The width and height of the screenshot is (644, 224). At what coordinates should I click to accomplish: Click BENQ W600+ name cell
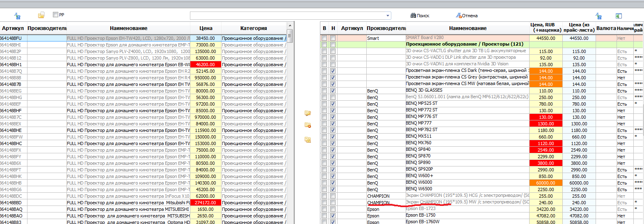467,176
